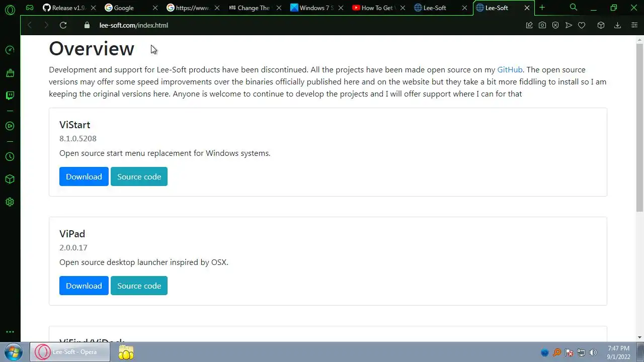
Task: Open orange magnifier tray icon
Action: pyautogui.click(x=557, y=352)
